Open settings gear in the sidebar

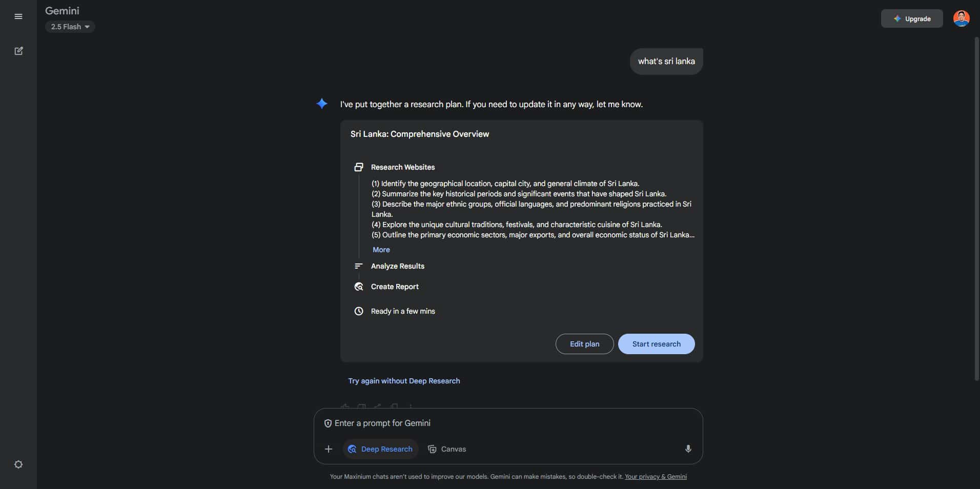(x=18, y=464)
